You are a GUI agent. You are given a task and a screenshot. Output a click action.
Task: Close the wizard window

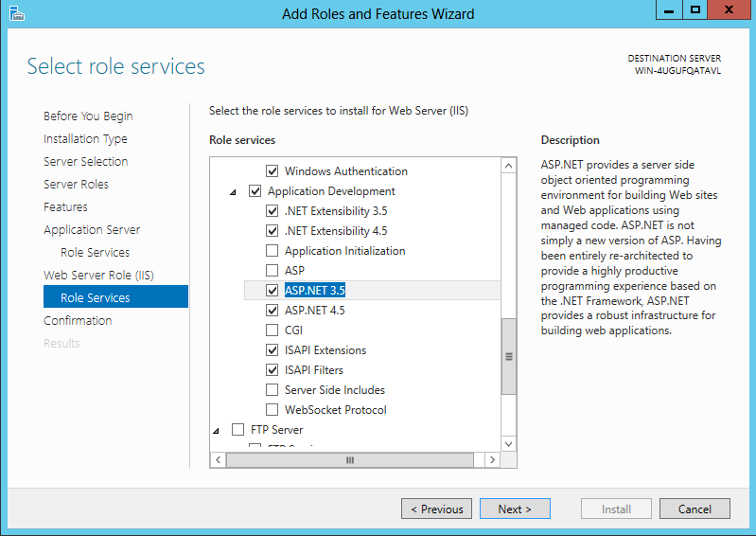pyautogui.click(x=729, y=9)
